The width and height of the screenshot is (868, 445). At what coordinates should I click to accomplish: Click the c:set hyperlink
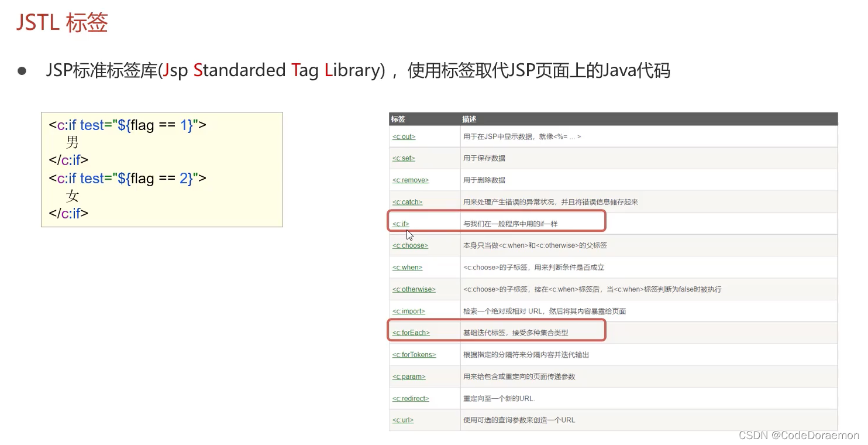[403, 158]
